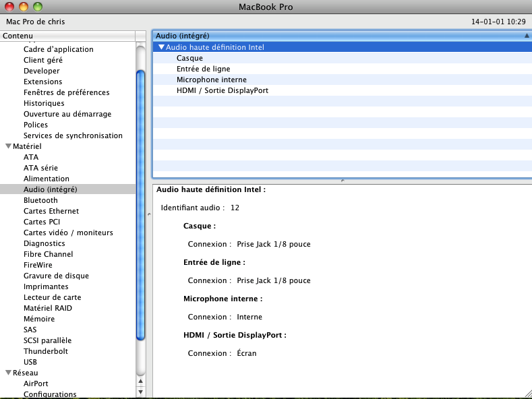Image resolution: width=532 pixels, height=399 pixels.
Task: Select Configurations at sidebar bottom
Action: [x=50, y=394]
